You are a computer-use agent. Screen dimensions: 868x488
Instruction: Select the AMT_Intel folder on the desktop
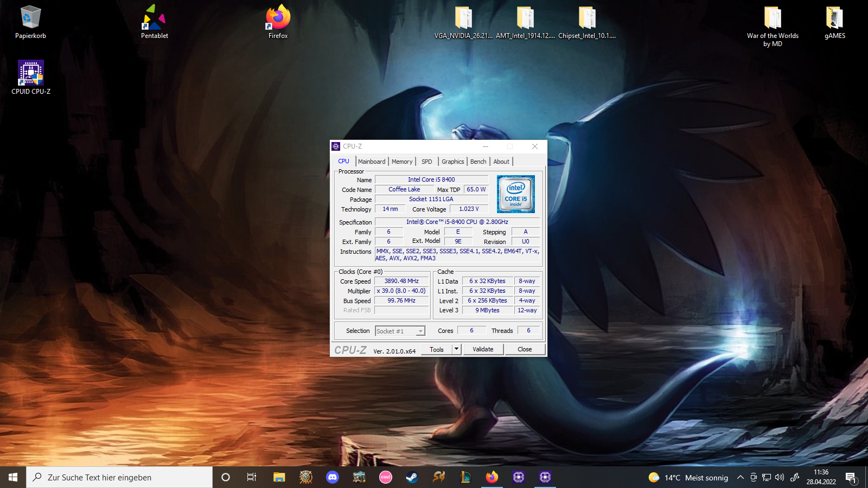coord(525,23)
